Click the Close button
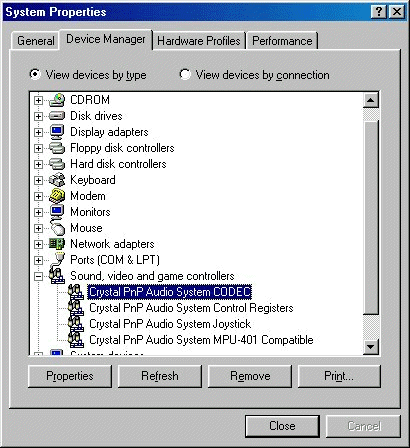This screenshot has width=410, height=448. [x=282, y=426]
